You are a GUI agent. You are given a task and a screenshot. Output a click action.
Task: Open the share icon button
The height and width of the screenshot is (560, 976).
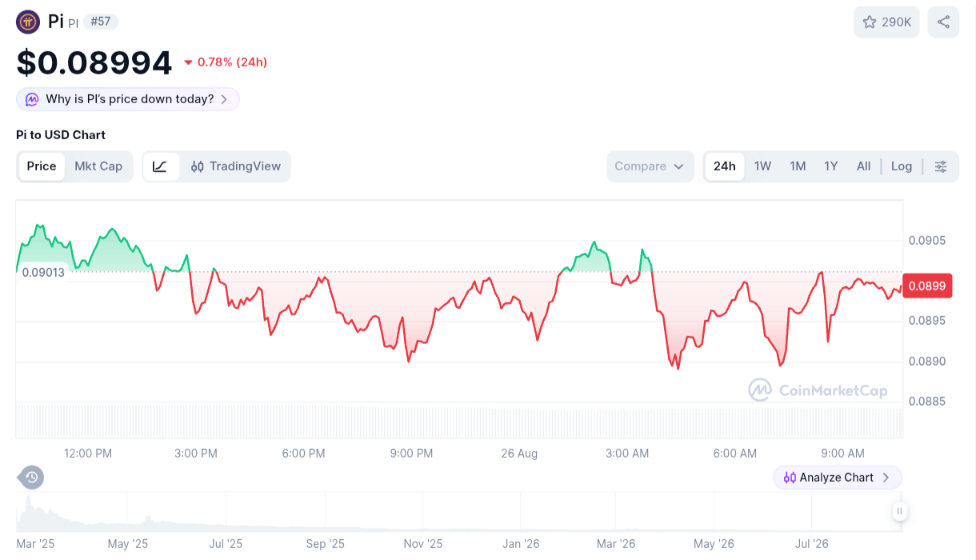pos(943,22)
